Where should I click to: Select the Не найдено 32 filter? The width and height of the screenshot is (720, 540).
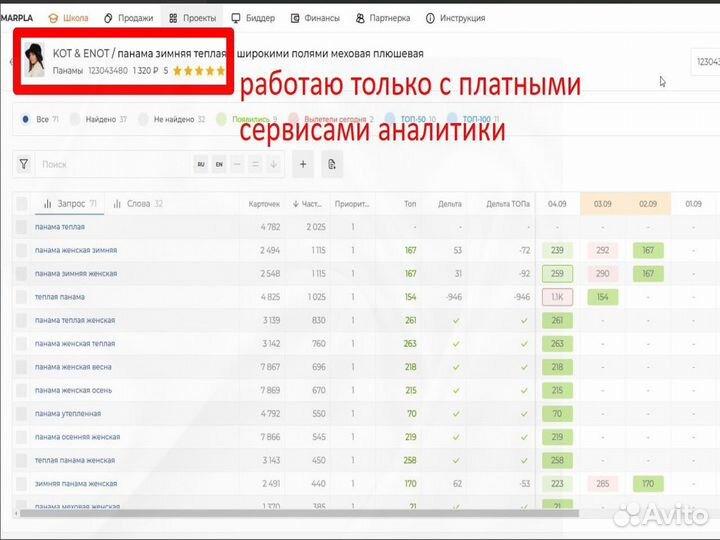(172, 119)
